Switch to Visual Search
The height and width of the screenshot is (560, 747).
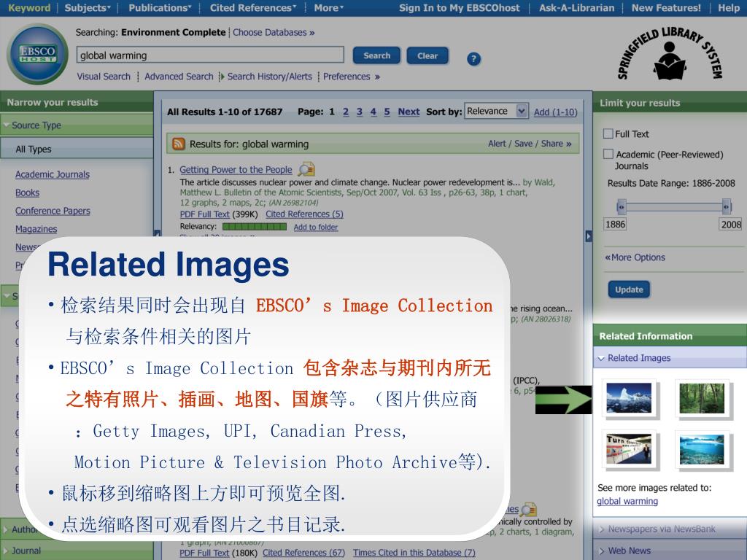(104, 76)
